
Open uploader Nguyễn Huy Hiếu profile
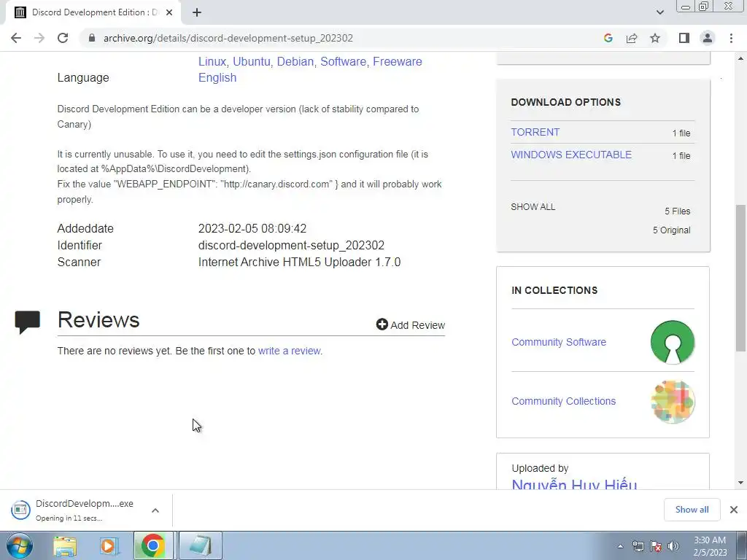click(574, 484)
